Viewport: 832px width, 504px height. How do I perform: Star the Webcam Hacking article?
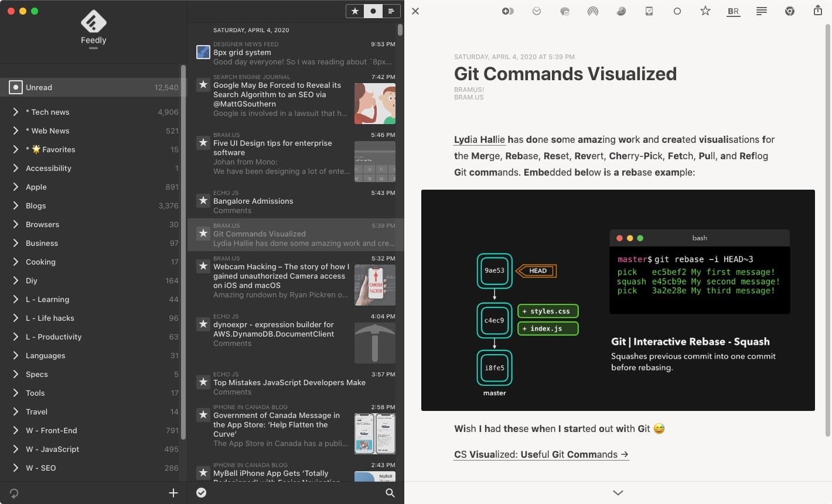click(203, 266)
